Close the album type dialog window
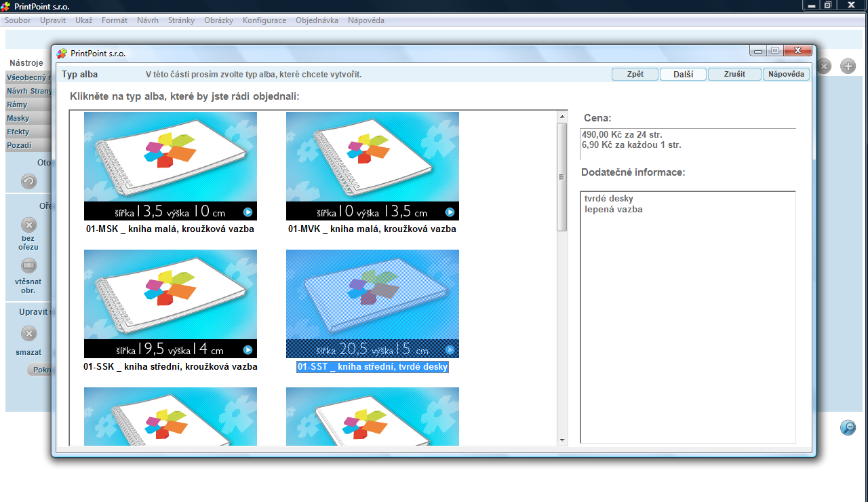 (x=798, y=50)
